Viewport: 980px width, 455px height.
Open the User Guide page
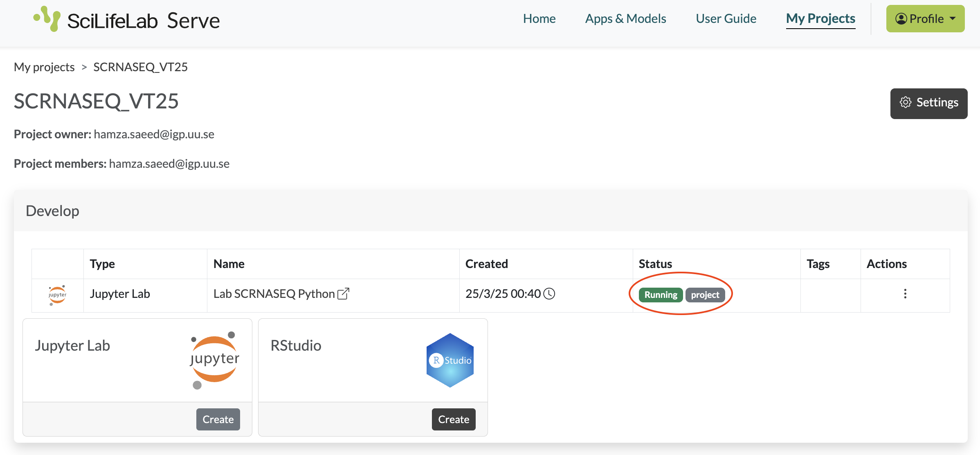coord(726,19)
